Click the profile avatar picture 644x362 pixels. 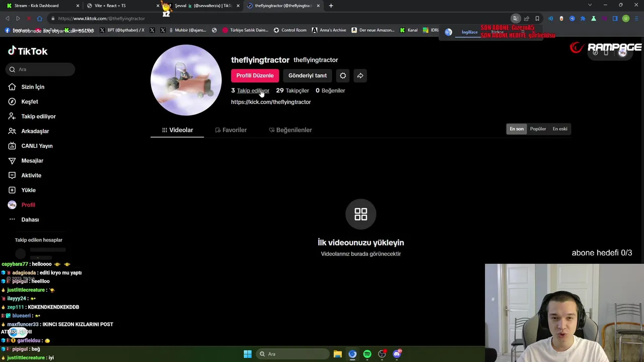[x=186, y=80]
